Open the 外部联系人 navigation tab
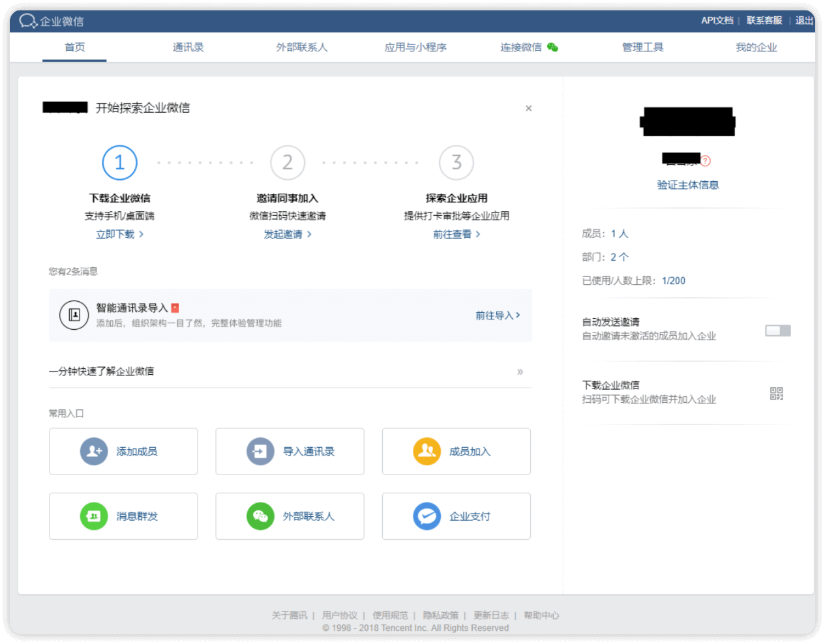The height and width of the screenshot is (644, 825). coord(302,47)
